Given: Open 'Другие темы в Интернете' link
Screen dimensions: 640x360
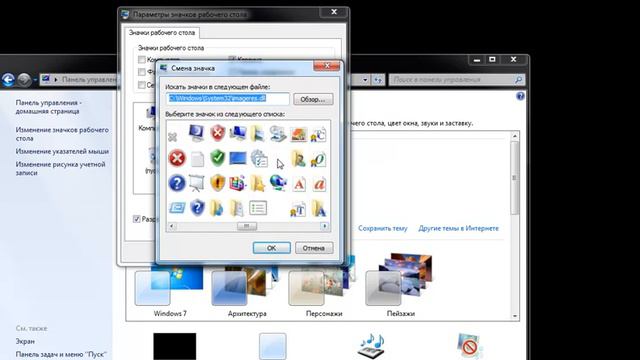Looking at the screenshot, I should 458,228.
